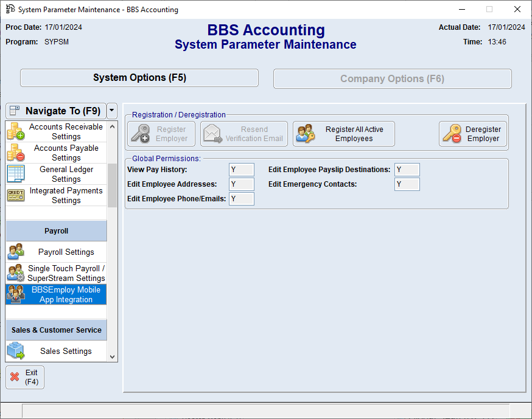Click the Integrated Payments credit card icon
The image size is (532, 419).
tap(15, 195)
